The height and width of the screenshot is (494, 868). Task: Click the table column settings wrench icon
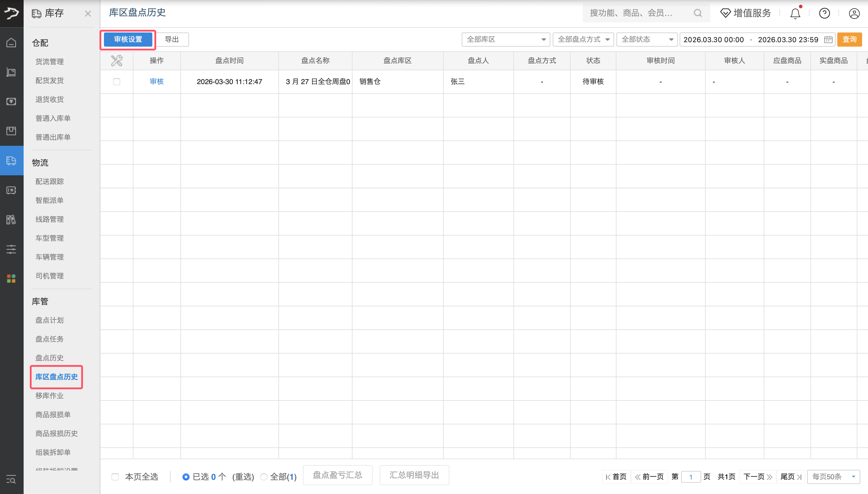coord(116,61)
